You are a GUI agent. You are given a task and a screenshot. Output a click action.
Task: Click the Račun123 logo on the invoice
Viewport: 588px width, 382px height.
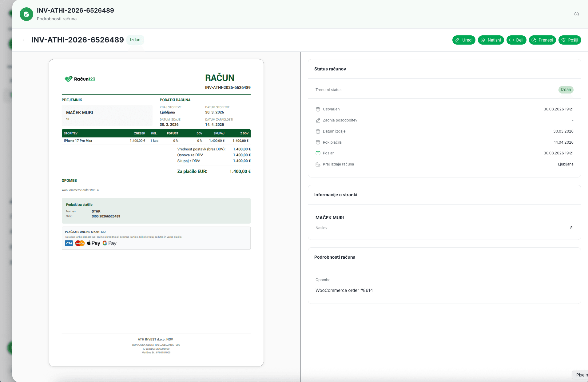click(80, 79)
